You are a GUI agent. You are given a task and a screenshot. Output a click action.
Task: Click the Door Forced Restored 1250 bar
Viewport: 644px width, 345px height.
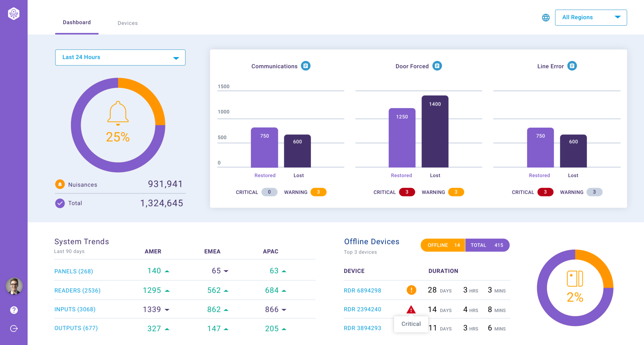point(402,138)
